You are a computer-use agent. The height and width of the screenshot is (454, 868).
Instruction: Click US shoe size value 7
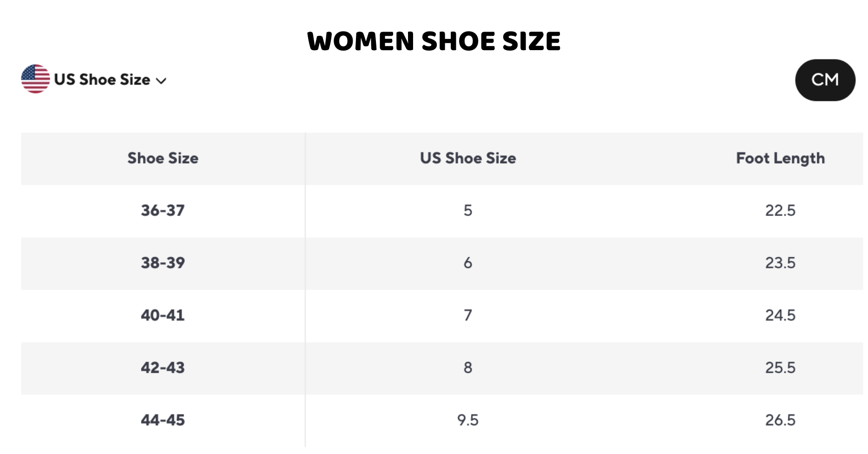467,316
